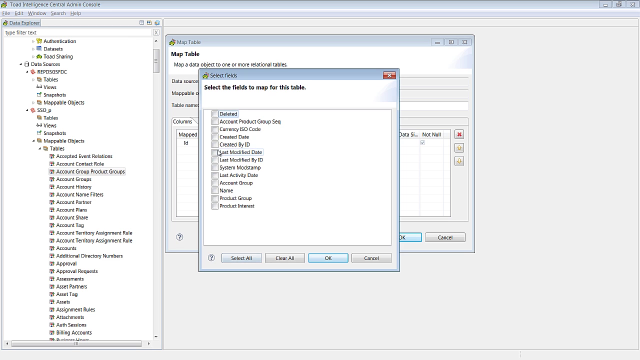Select the Auth Sessions table
This screenshot has width=640, height=360.
point(71,325)
